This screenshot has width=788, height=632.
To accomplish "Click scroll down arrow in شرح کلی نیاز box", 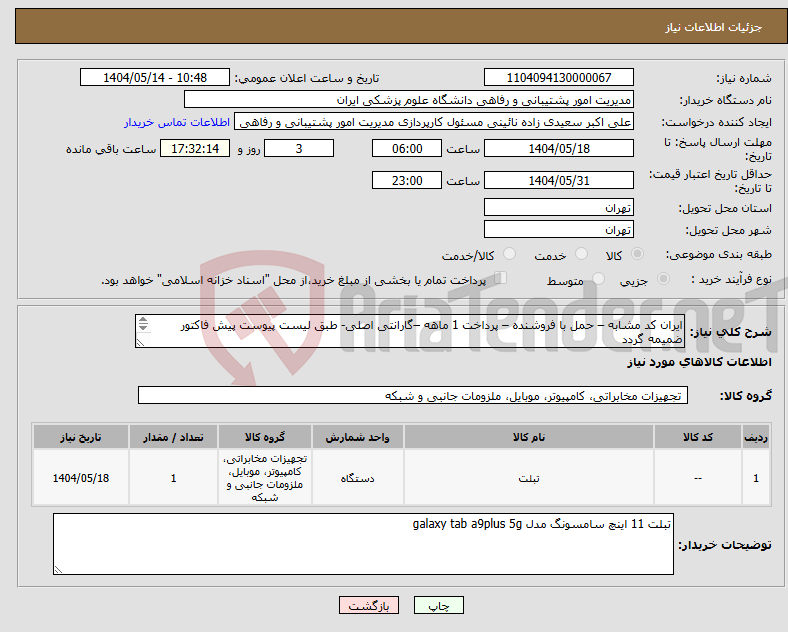I will click(143, 327).
